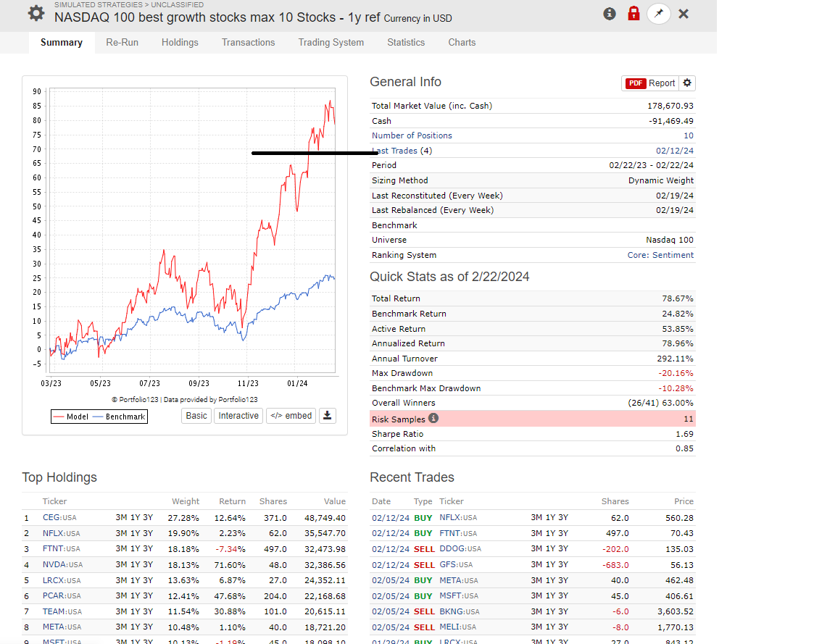Viewport: 835px width, 644px height.
Task: Click the embed chart button
Action: (291, 416)
